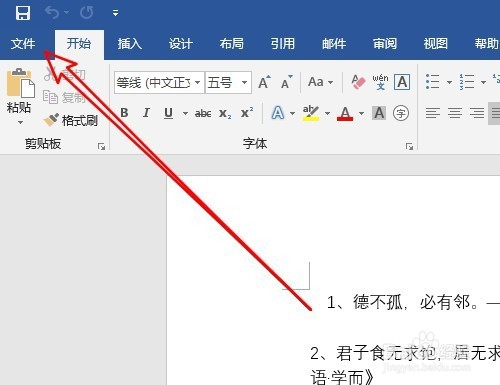
Task: Click the text effects glowing A icon
Action: click(278, 113)
